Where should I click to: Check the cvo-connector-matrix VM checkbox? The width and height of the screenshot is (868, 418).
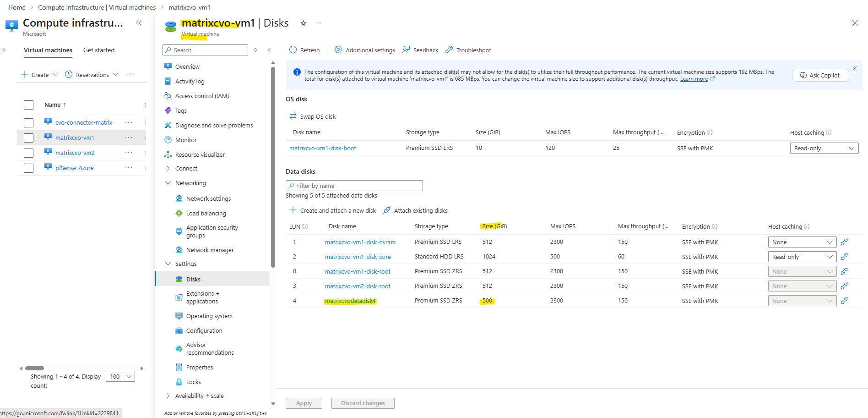[28, 123]
